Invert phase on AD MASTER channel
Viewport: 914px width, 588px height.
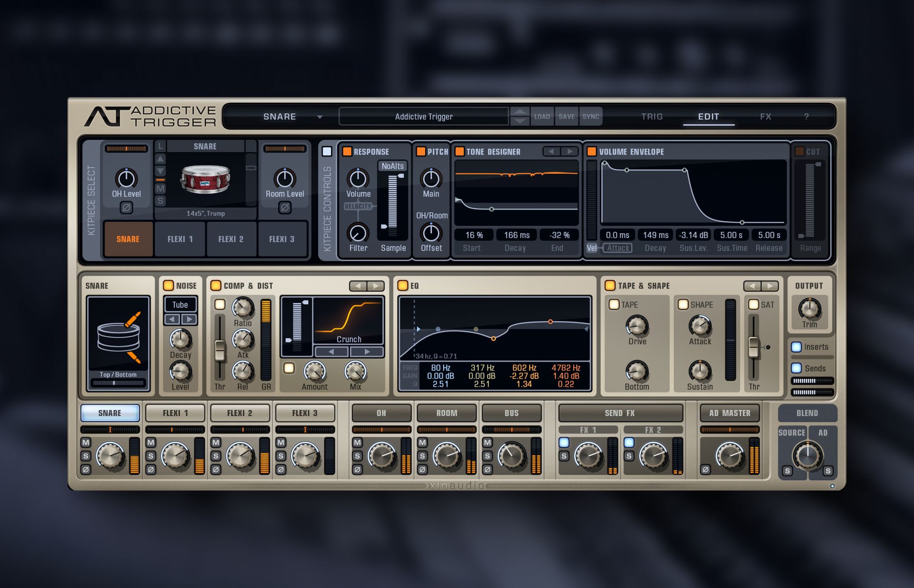pos(705,470)
